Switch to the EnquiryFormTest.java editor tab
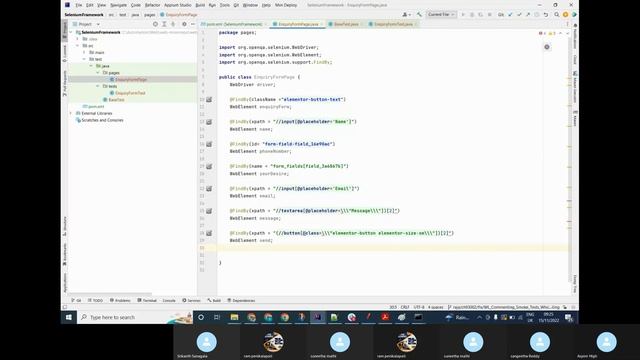The height and width of the screenshot is (360, 640). coord(393,24)
